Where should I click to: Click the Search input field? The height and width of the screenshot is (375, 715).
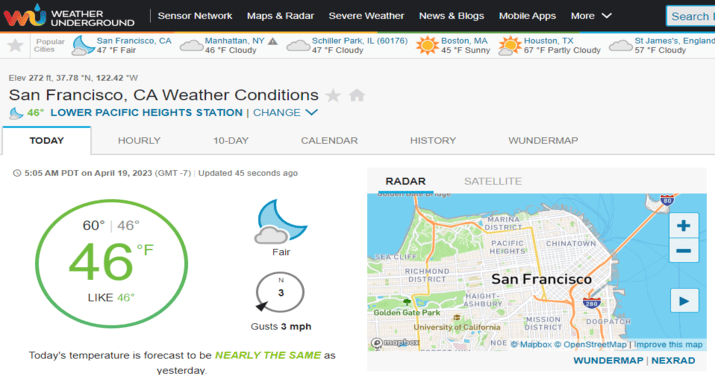(690, 16)
